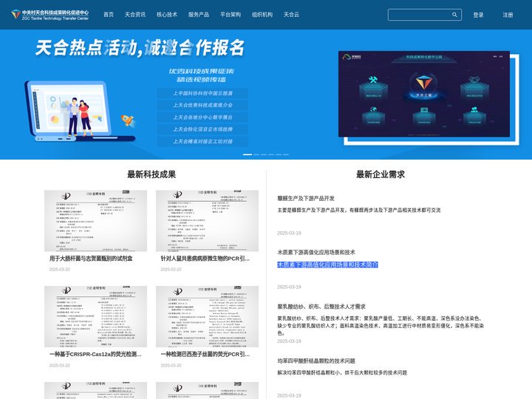Image resolution: width=532 pixels, height=399 pixels.
Task: Click the 天合之翼 center icon in banner
Action: click(x=423, y=86)
